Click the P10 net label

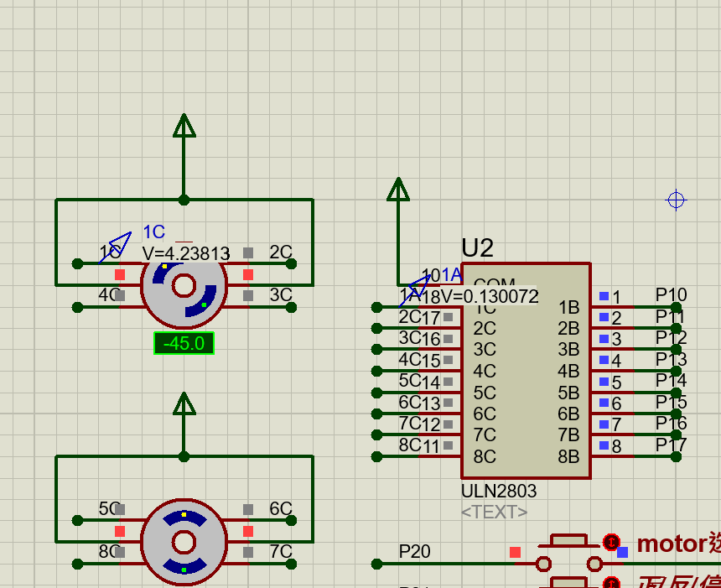tap(672, 294)
